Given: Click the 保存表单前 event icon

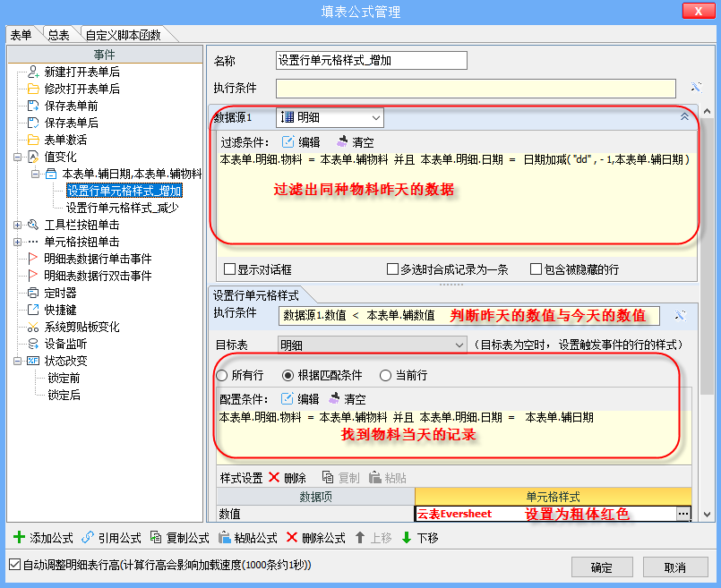Looking at the screenshot, I should (x=33, y=106).
